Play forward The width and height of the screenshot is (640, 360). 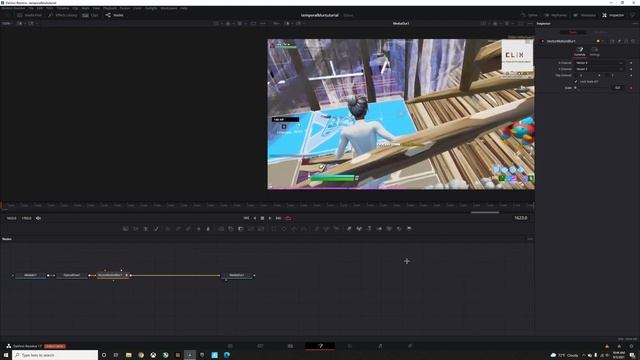pos(270,218)
